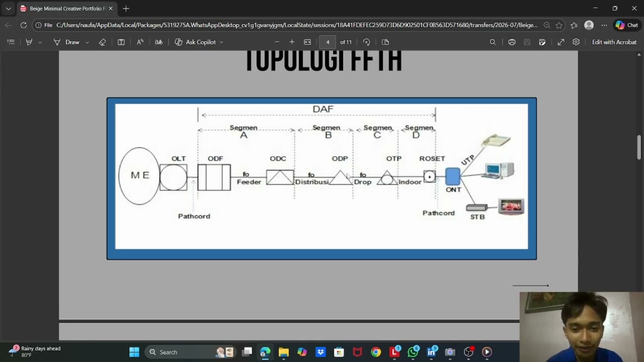Open the tab actions menu chevron
The width and height of the screenshot is (644, 362).
pyautogui.click(x=8, y=9)
